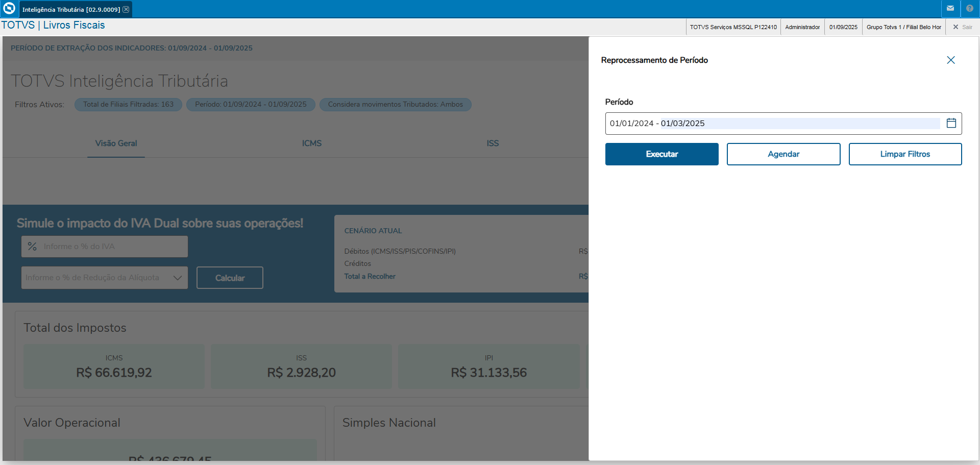Click the Total de Filiais Filtradas chip
The image size is (980, 465).
(x=128, y=105)
